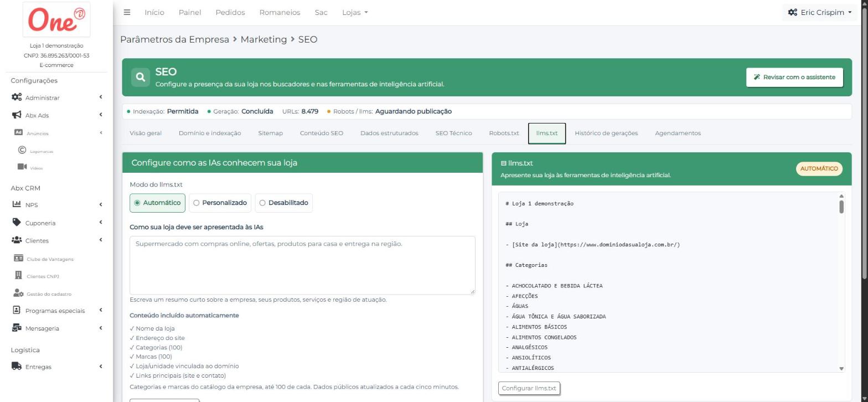Open the Romaneios navigation link
This screenshot has height=402, width=868.
(x=280, y=12)
